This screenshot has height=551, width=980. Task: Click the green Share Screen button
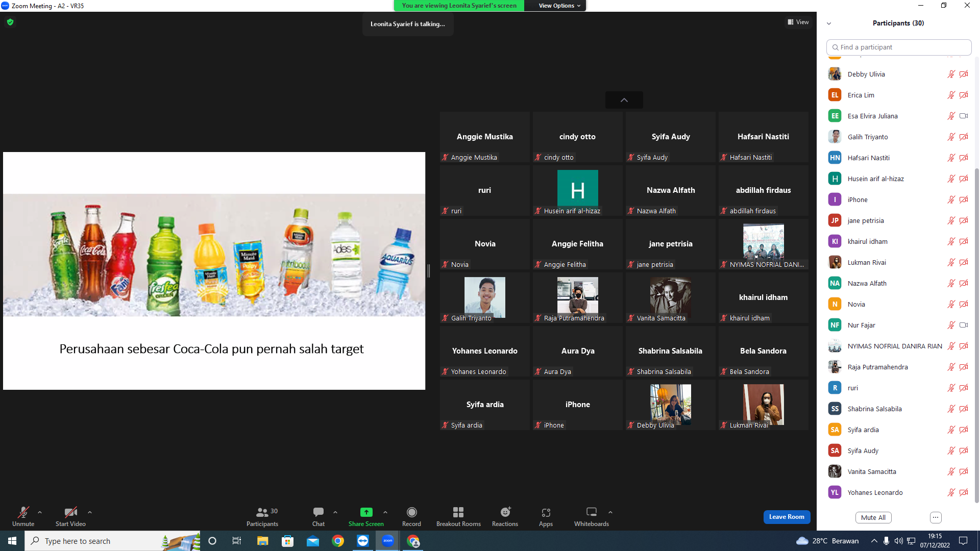click(366, 516)
